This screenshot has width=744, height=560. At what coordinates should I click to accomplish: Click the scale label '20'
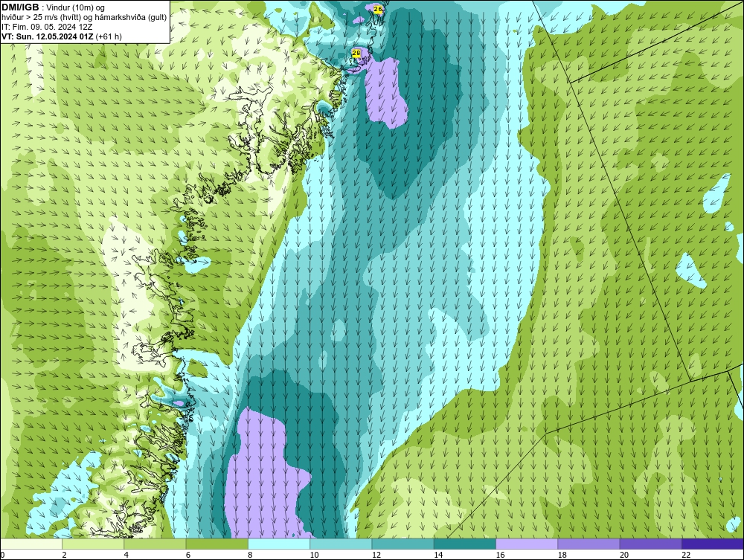tap(624, 556)
